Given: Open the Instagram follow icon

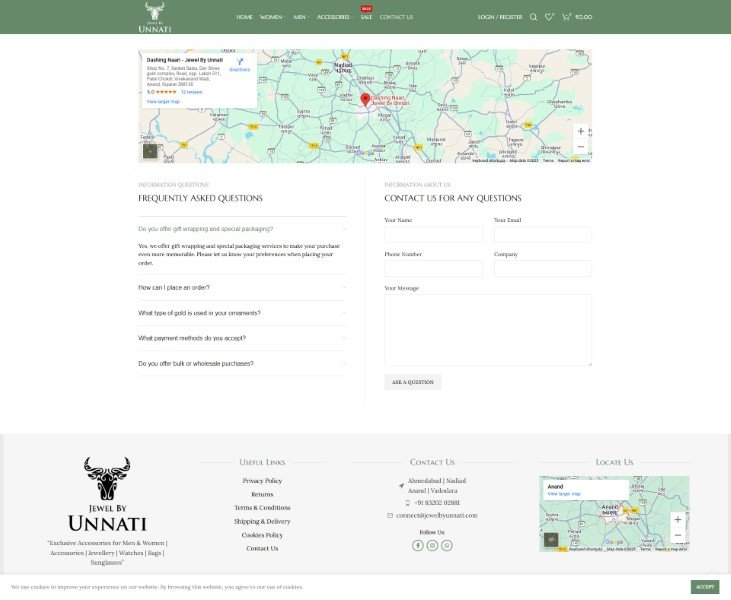Looking at the screenshot, I should coord(432,545).
